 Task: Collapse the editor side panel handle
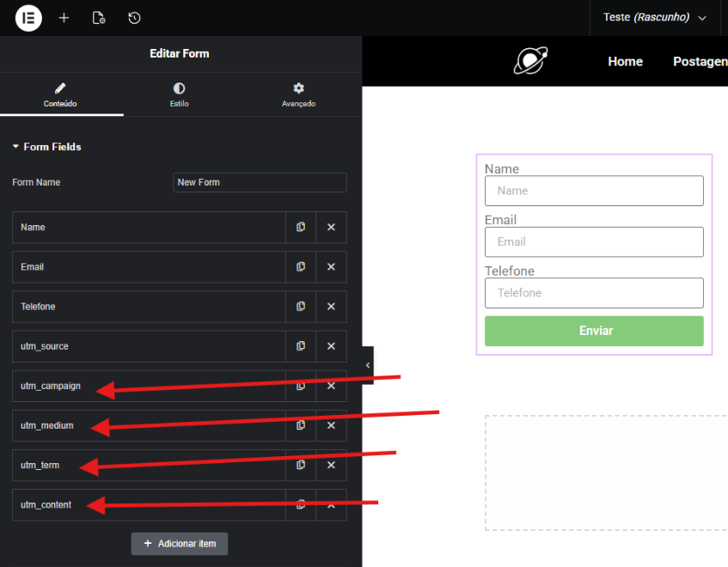[x=368, y=365]
